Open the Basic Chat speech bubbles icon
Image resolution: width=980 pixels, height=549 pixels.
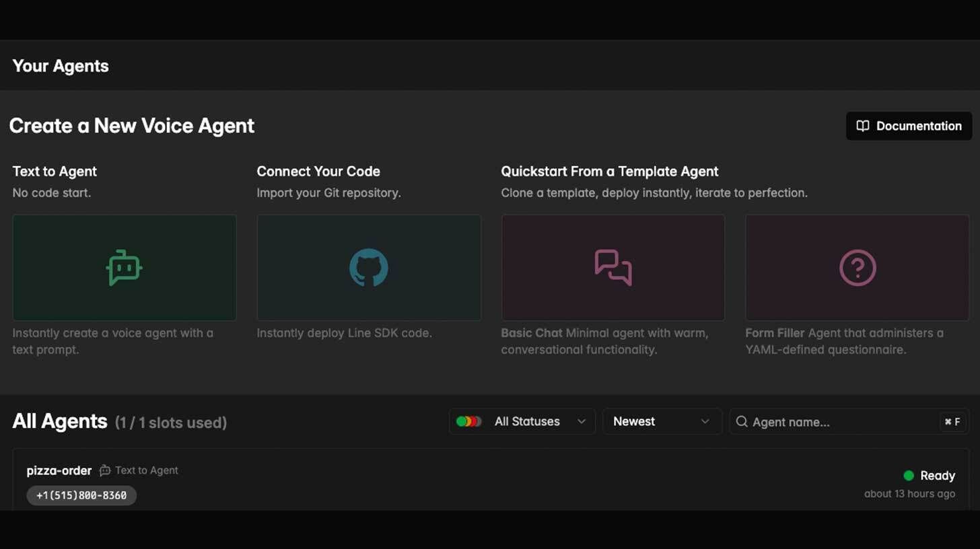click(x=612, y=267)
